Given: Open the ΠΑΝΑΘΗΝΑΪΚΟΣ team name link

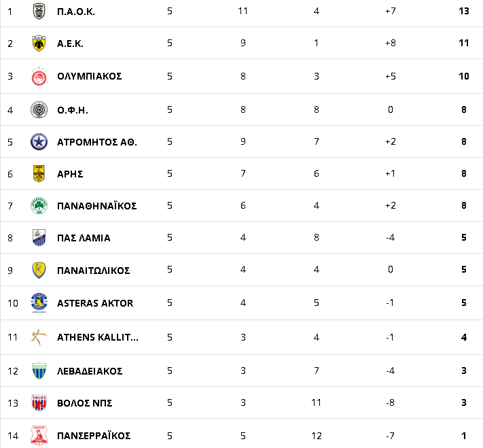Looking at the screenshot, I should tap(96, 206).
